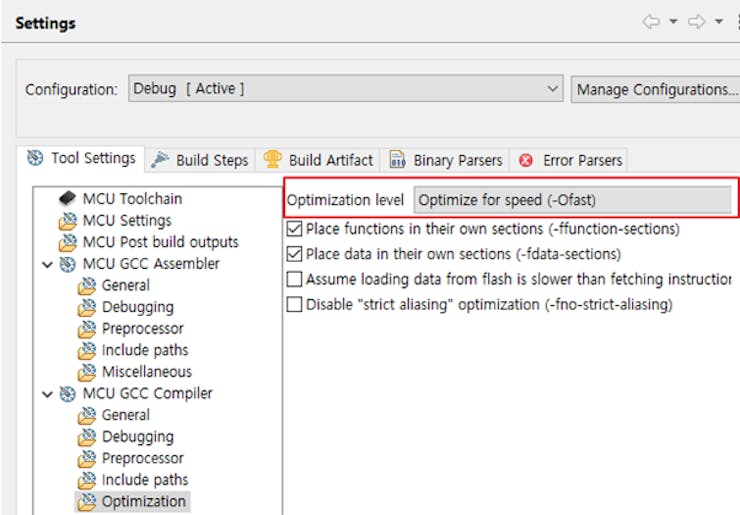Select Optimization under Compiler

143,502
